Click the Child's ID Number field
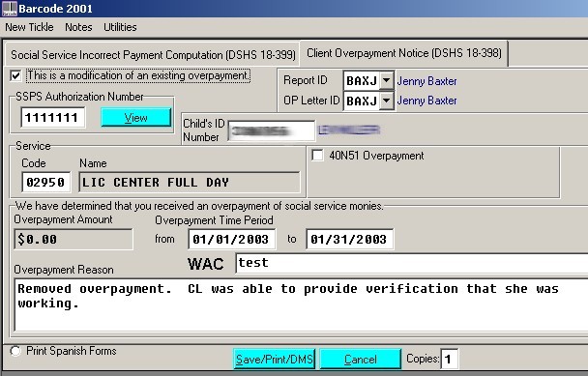This screenshot has height=376, width=588. (x=272, y=130)
